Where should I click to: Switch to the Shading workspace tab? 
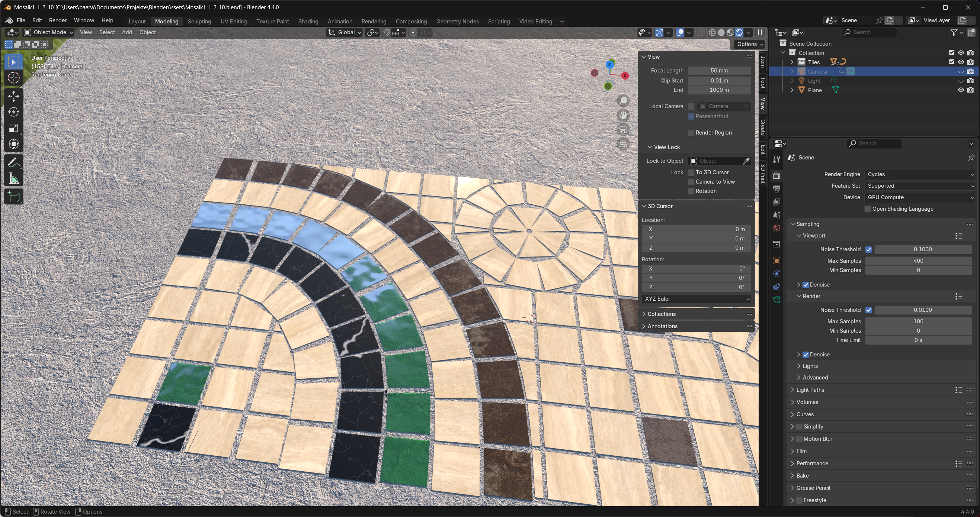pyautogui.click(x=308, y=21)
